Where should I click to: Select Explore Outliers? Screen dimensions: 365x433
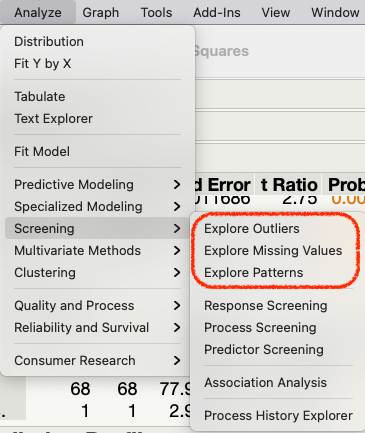coord(252,229)
